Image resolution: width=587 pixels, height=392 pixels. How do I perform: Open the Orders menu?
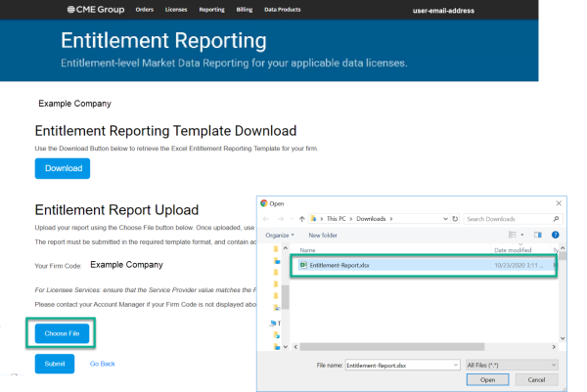145,9
